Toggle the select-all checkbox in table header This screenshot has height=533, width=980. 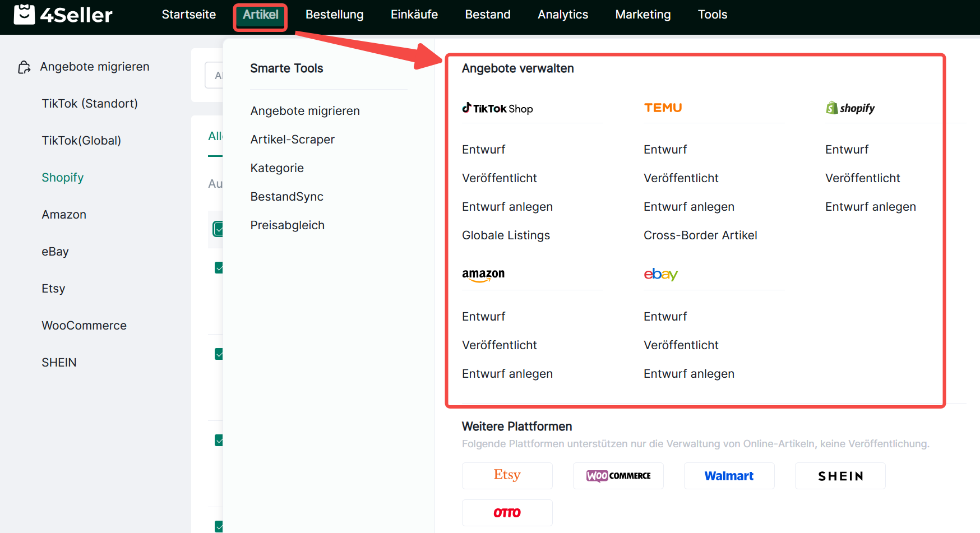tap(219, 229)
